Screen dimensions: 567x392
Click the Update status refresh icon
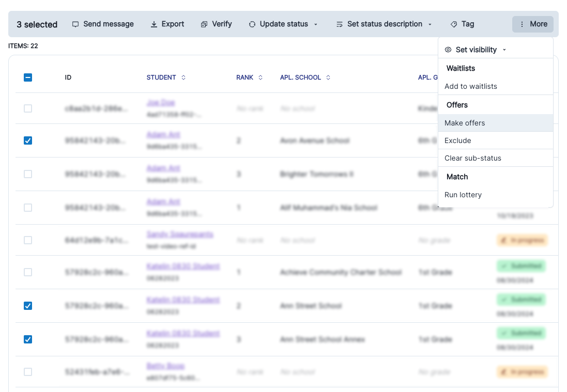click(x=252, y=24)
